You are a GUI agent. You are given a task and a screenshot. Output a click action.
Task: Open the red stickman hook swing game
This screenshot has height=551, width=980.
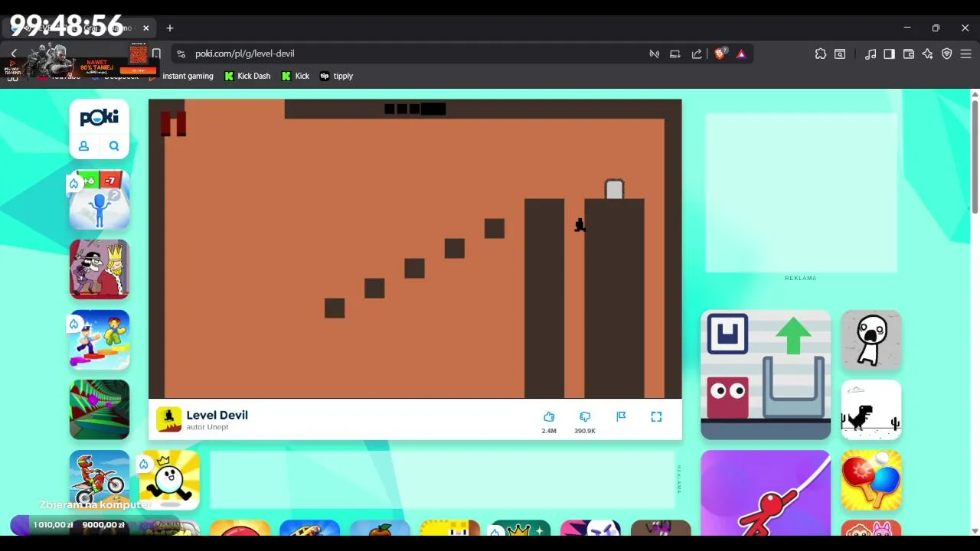(766, 492)
